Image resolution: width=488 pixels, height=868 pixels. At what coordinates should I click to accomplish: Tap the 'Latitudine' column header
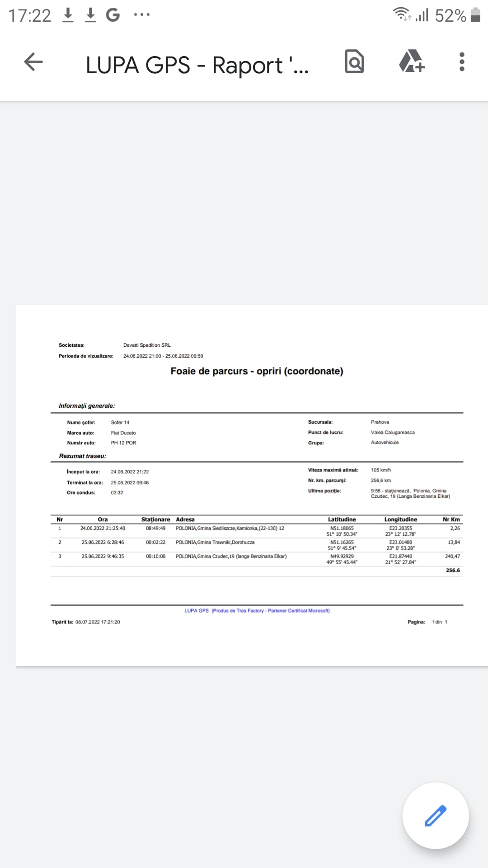click(342, 519)
